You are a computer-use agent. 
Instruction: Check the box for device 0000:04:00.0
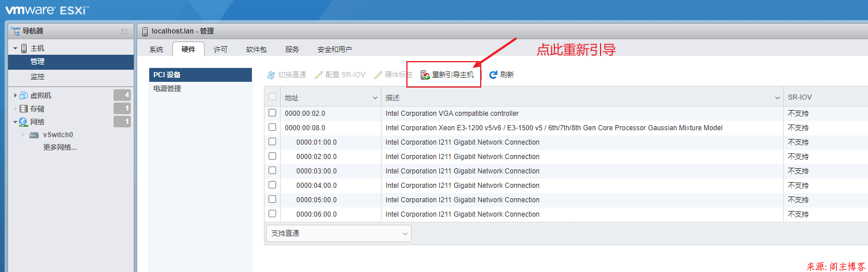pyautogui.click(x=273, y=185)
